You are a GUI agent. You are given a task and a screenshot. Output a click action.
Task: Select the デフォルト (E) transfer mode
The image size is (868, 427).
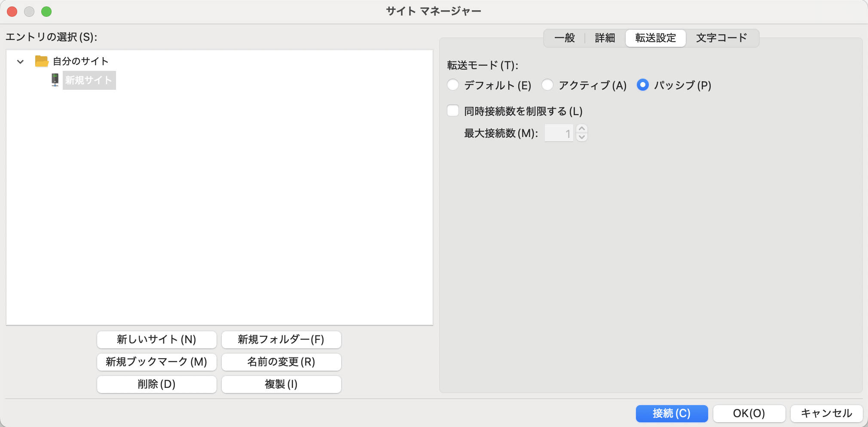coord(453,85)
